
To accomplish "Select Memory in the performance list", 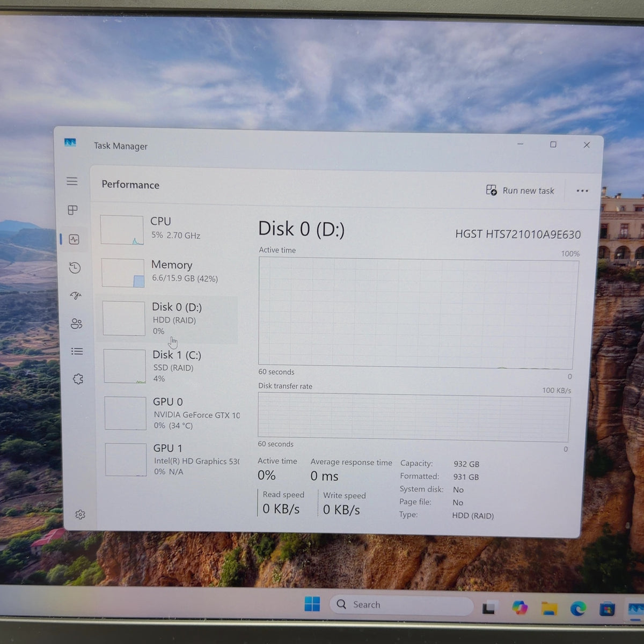I will (168, 272).
